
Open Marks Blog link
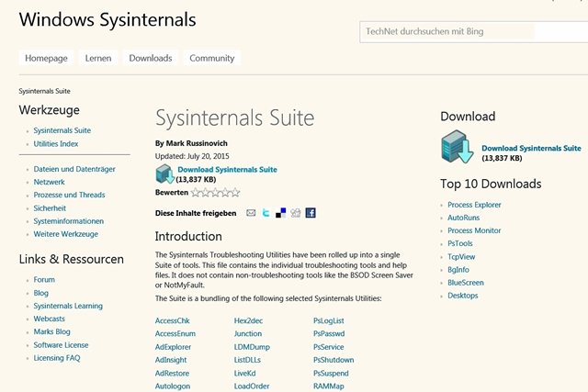point(51,331)
